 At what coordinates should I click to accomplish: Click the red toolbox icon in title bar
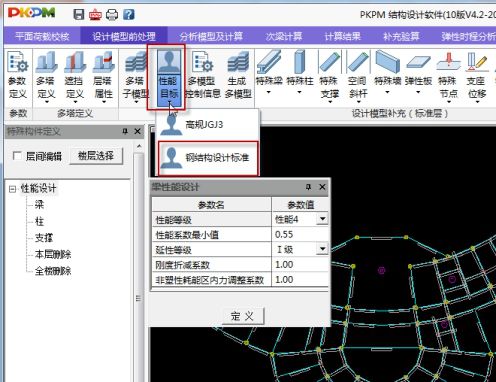point(95,15)
